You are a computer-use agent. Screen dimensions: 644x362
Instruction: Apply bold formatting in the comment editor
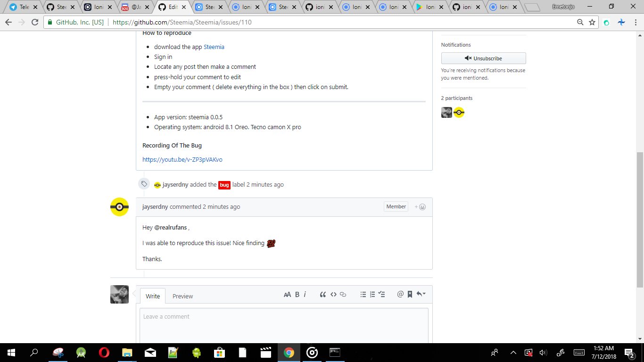tap(297, 295)
